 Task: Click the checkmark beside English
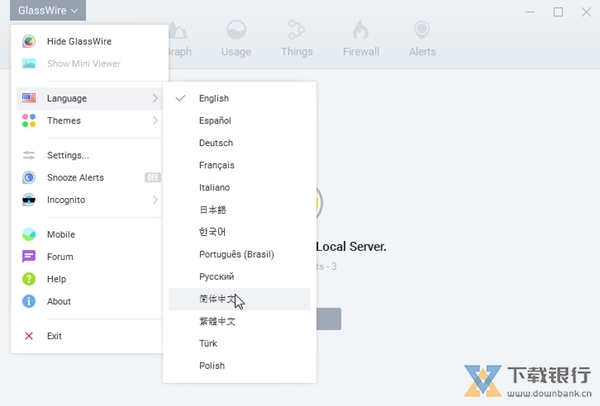180,98
